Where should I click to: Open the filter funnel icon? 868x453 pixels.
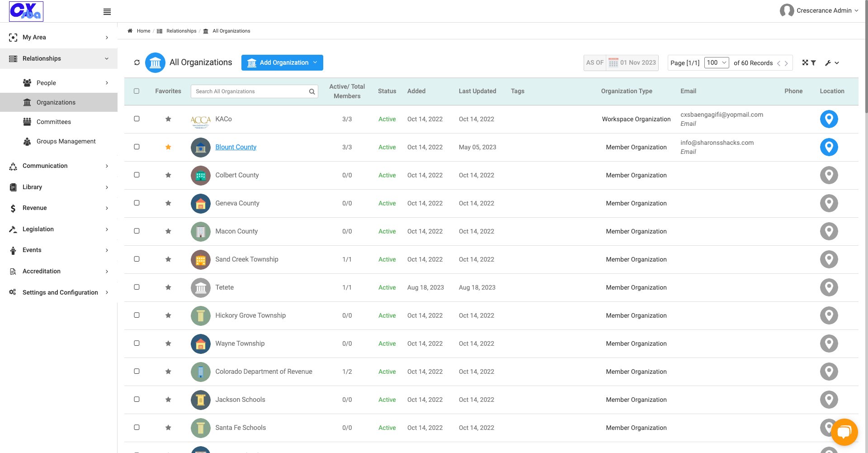tap(813, 63)
